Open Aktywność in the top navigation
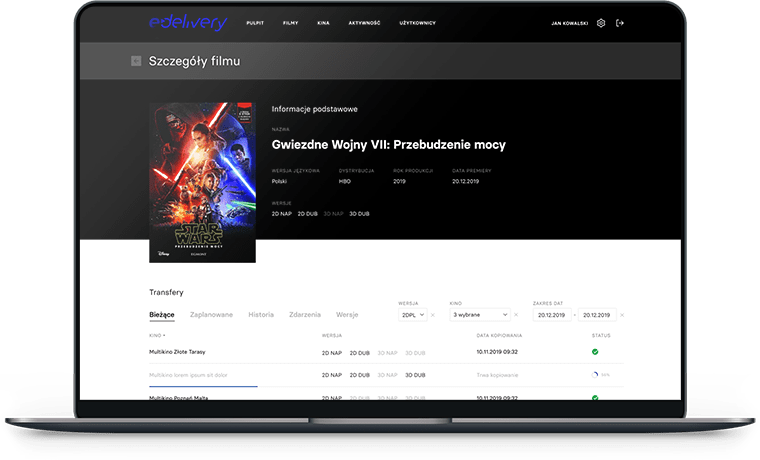The width and height of the screenshot is (760, 460). (x=364, y=23)
